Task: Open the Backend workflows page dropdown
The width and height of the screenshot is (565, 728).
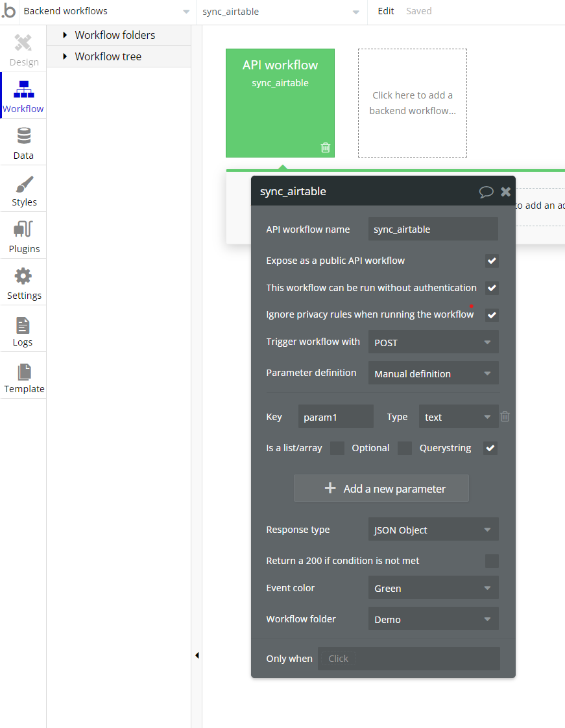Action: 106,12
